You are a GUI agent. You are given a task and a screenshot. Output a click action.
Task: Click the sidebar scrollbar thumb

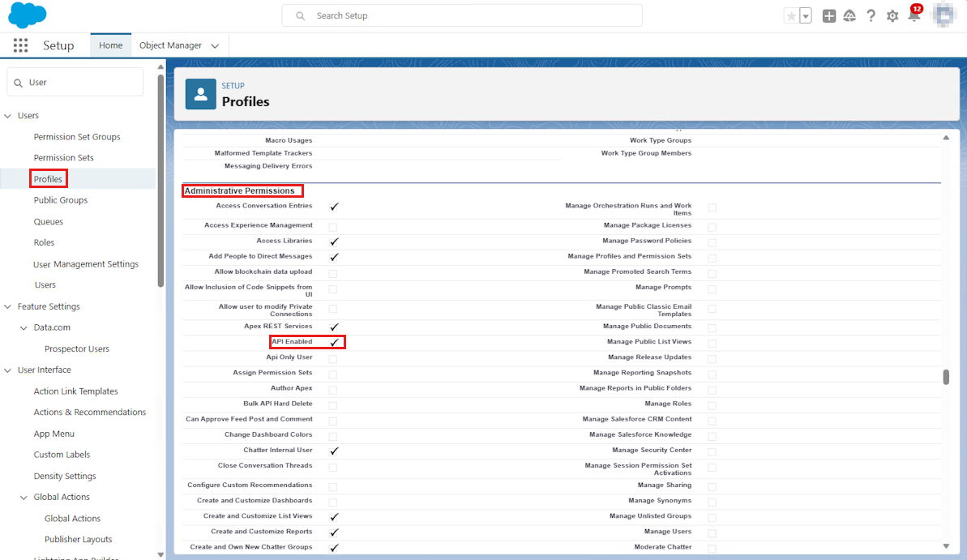[x=161, y=182]
